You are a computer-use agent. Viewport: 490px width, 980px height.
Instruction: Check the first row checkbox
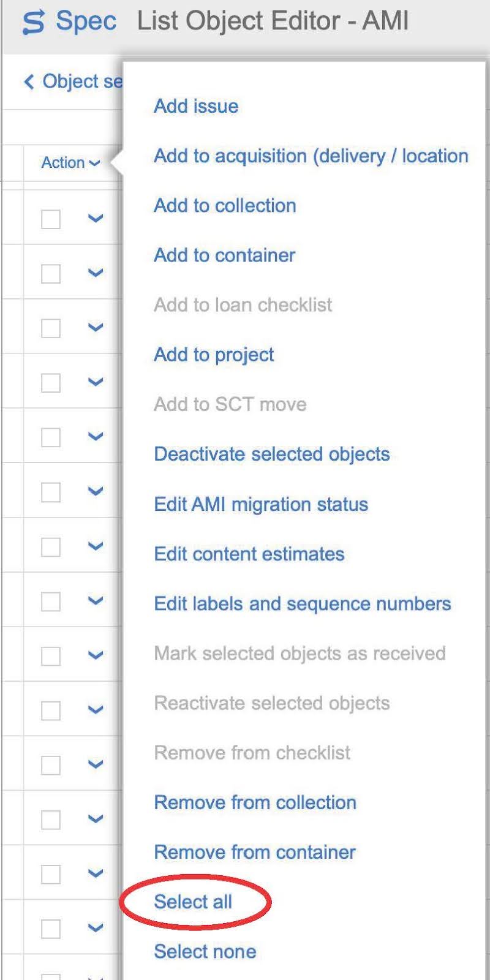(51, 219)
